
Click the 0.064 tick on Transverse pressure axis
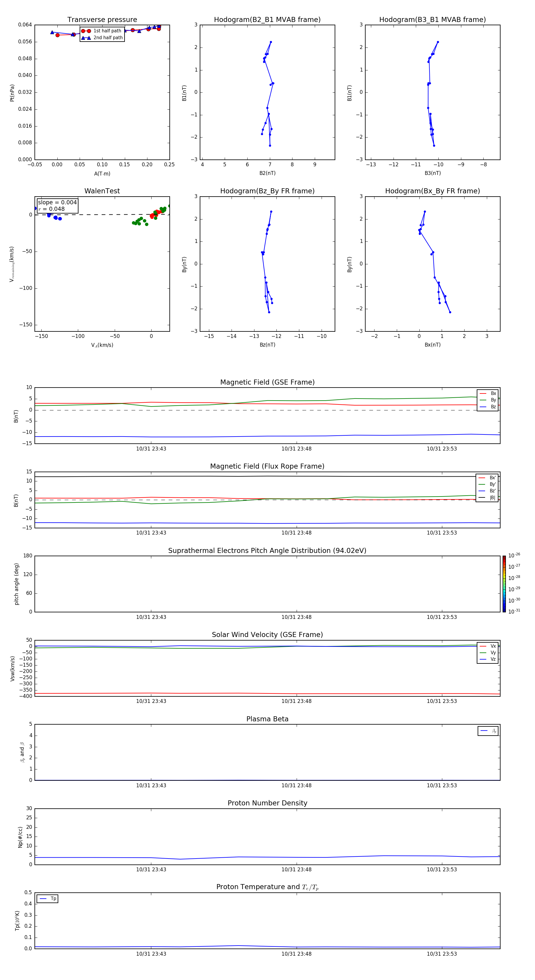[x=25, y=25]
